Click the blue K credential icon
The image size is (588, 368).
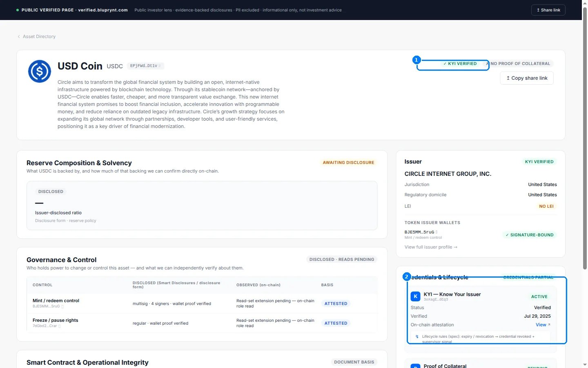coord(415,296)
